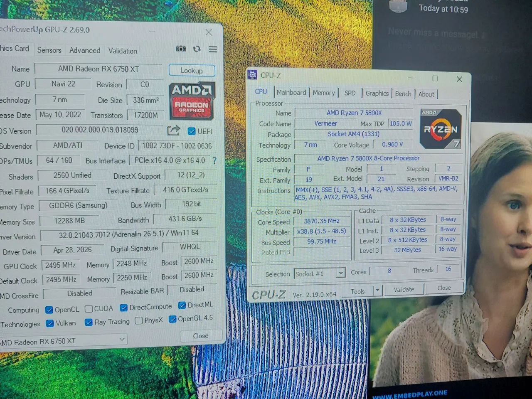Click the Texture Fillrate 416.0 GTexel/s field
The image size is (532, 399).
click(x=185, y=190)
